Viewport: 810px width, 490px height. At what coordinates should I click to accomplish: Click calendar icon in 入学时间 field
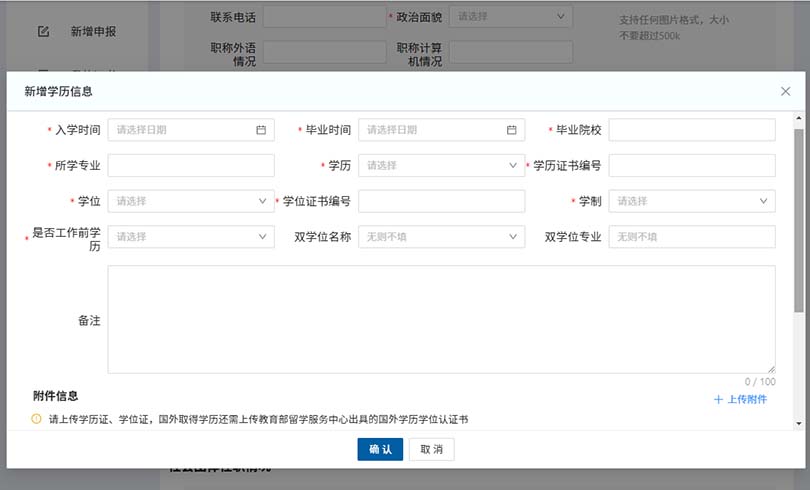[x=261, y=130]
